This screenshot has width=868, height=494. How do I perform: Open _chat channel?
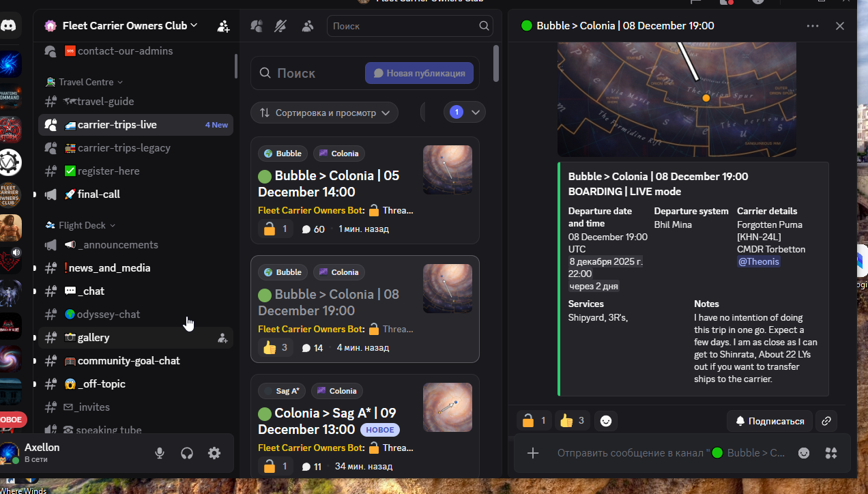(x=136, y=291)
